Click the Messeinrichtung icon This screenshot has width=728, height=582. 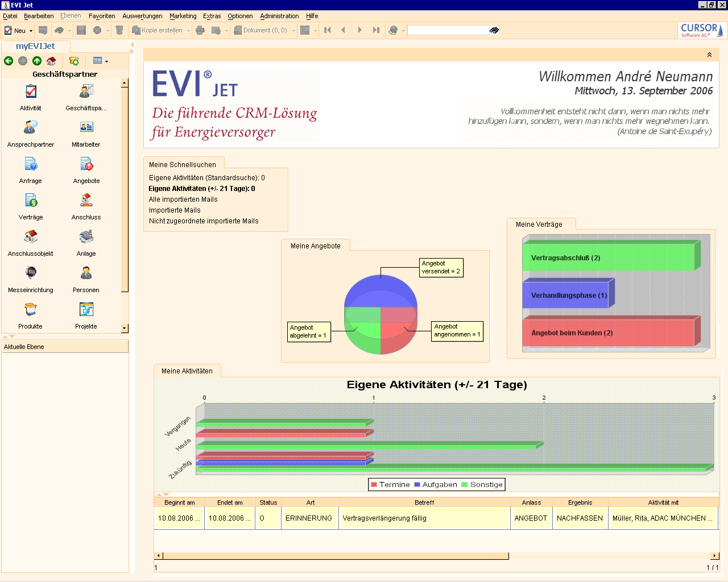[31, 273]
